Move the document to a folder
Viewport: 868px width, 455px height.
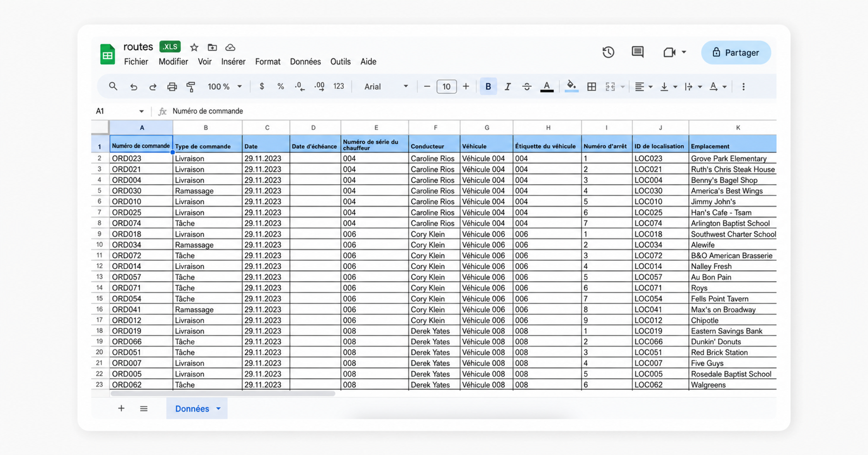[x=212, y=48]
